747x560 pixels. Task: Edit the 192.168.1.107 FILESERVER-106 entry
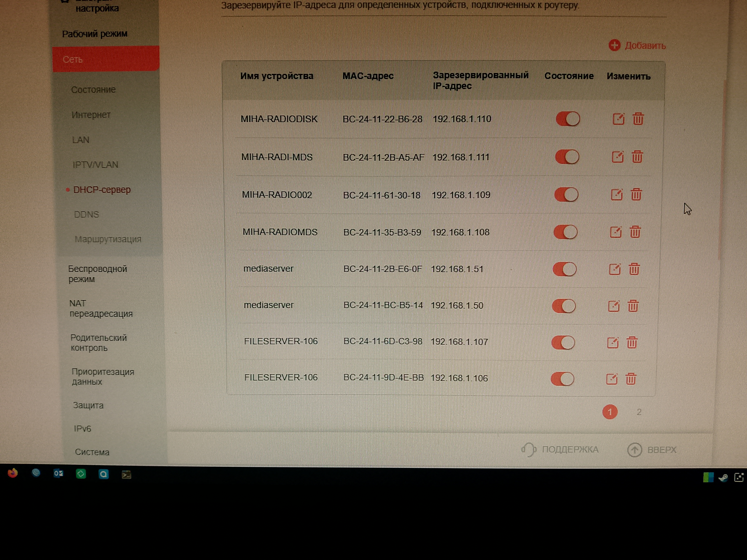(x=613, y=343)
